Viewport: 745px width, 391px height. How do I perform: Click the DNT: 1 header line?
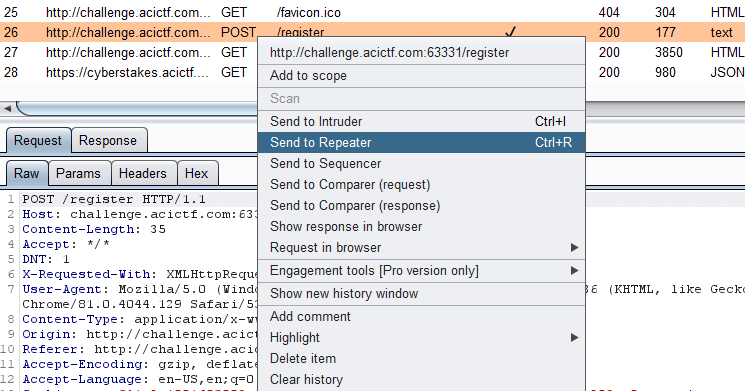pyautogui.click(x=46, y=259)
